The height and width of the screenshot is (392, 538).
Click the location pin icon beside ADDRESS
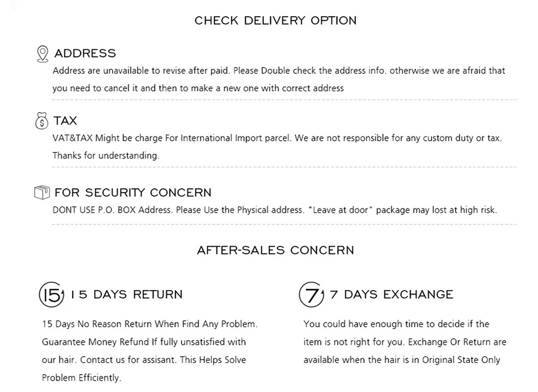(x=43, y=54)
